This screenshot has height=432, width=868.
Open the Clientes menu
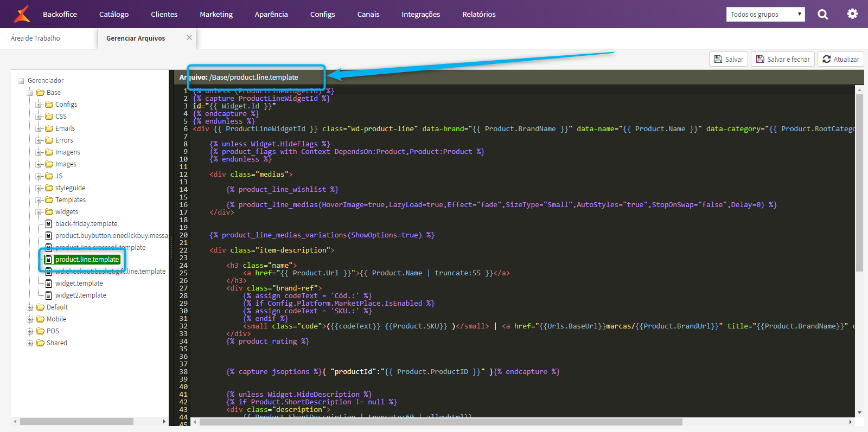click(x=164, y=14)
